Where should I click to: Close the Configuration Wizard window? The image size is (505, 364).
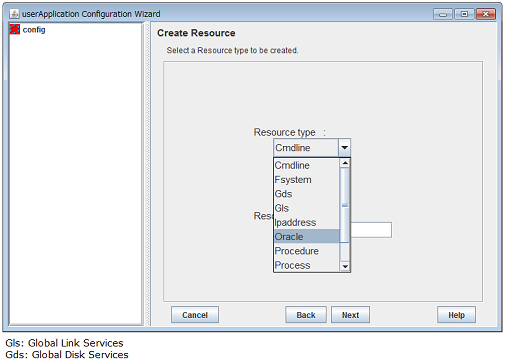[486, 14]
